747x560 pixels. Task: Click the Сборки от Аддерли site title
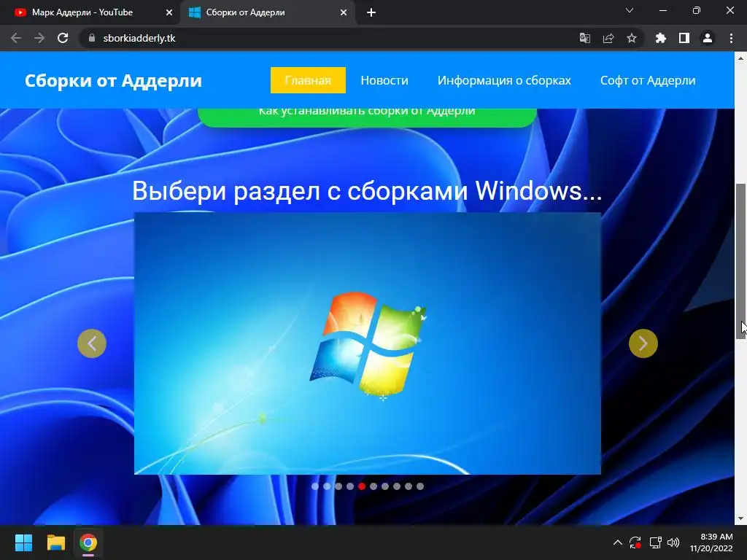click(113, 80)
